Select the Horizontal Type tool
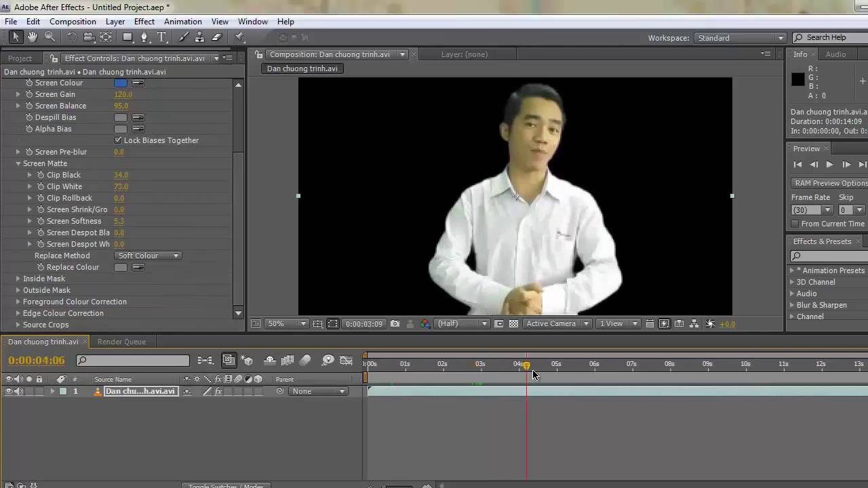The width and height of the screenshot is (868, 488). [162, 37]
